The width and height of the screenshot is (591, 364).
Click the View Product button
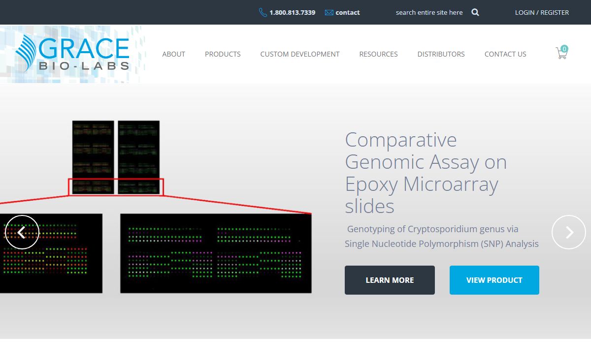[494, 280]
